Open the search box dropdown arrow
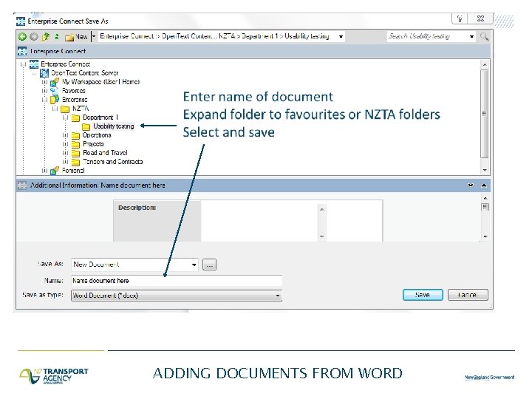Viewport: 532px width, 399px height. click(471, 36)
